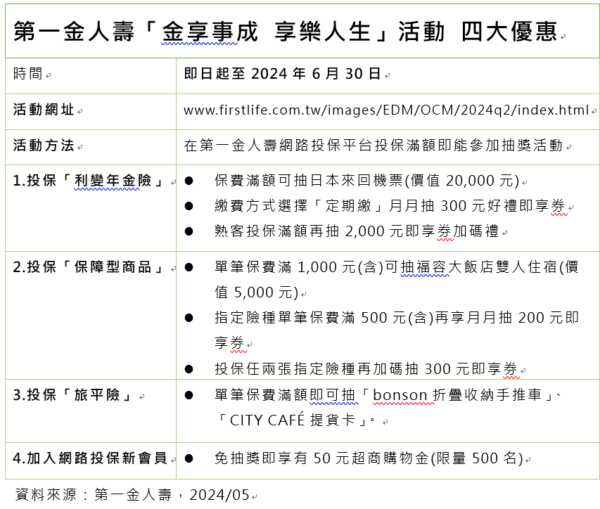Click the line 投保任兩張指定險種再加碼抽 300 元即享券
Screen dimensions: 600x509
click(x=366, y=369)
